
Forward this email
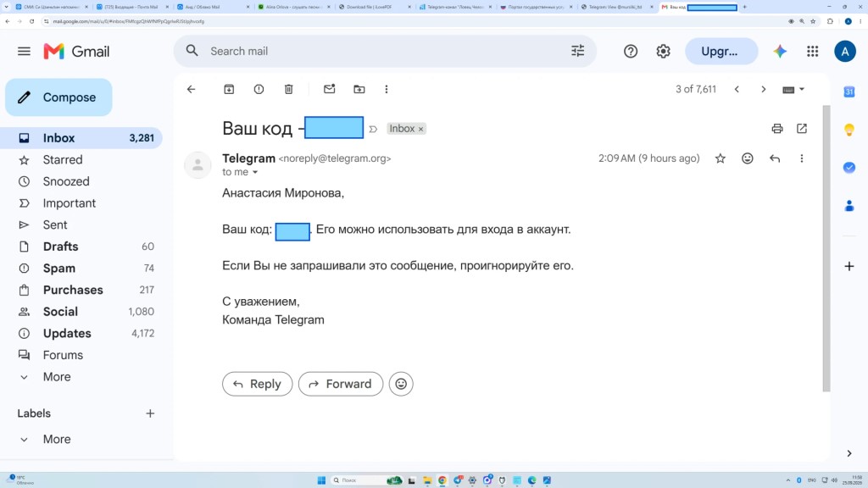pos(341,384)
